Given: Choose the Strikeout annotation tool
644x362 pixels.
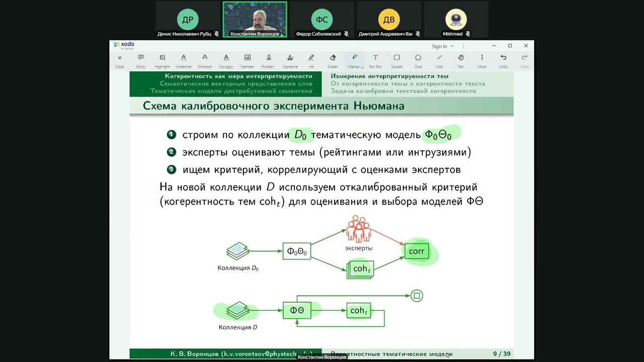Looking at the screenshot, I should pyautogui.click(x=205, y=61).
